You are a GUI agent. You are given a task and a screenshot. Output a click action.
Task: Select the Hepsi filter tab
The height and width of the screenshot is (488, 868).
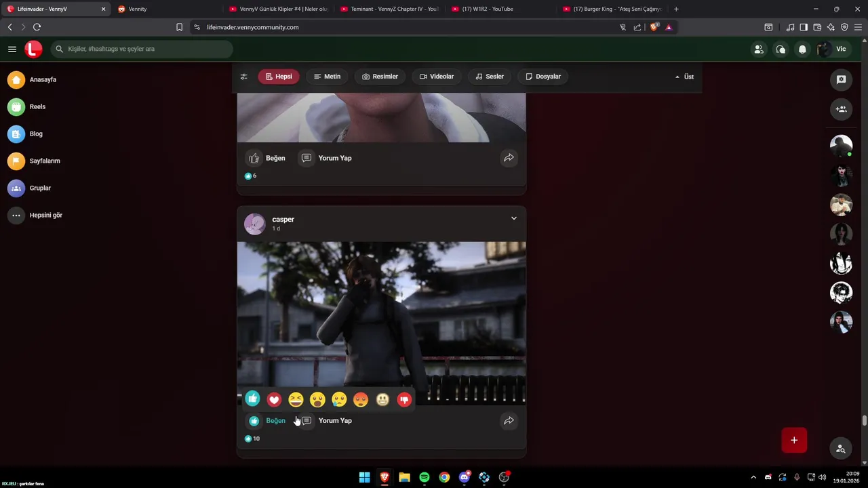pyautogui.click(x=279, y=77)
